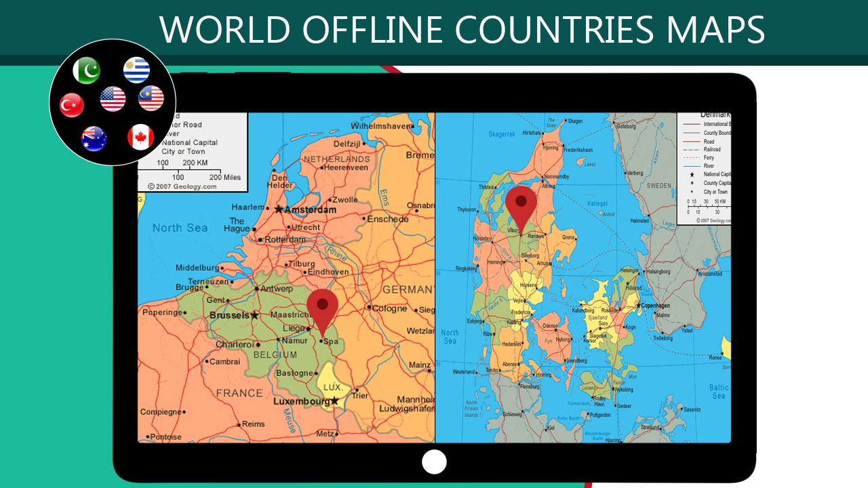Select the Cambrai label in France
868x488 pixels.
click(x=224, y=362)
